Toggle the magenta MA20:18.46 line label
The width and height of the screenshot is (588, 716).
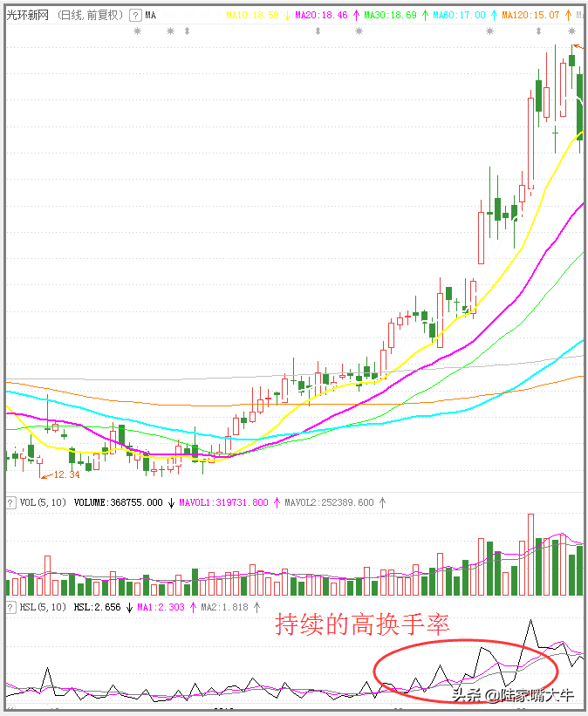[x=321, y=16]
